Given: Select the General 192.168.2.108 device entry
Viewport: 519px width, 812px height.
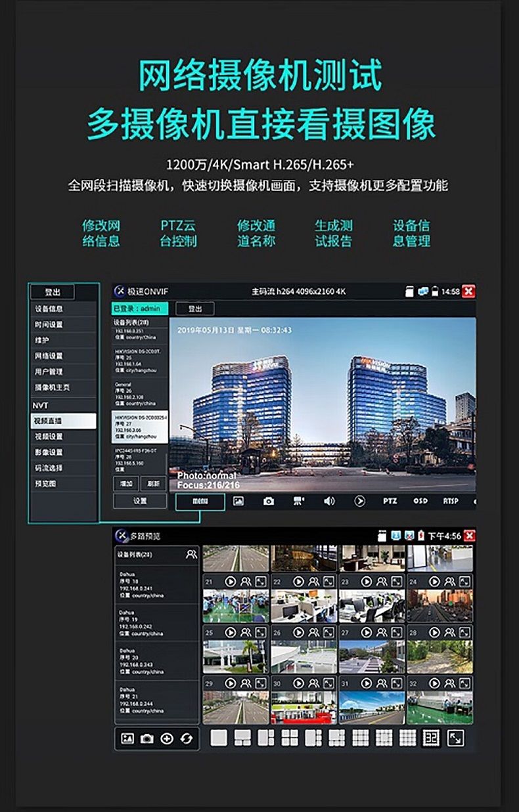Looking at the screenshot, I should coord(140,394).
